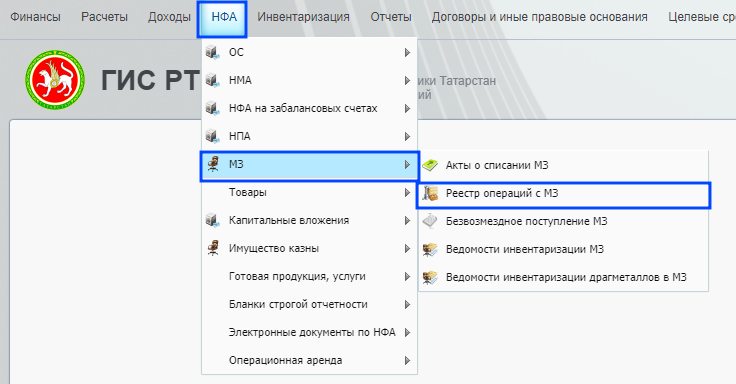Expand the НПА submenu arrow

407,137
